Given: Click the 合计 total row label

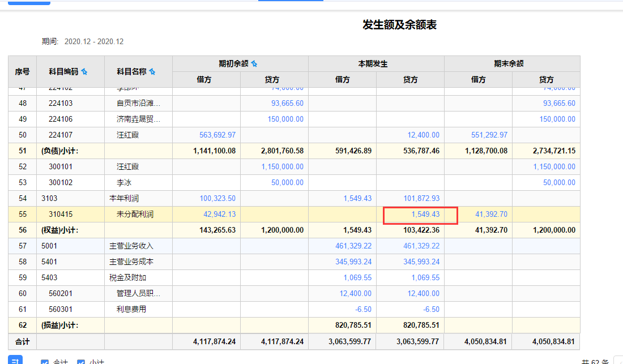Looking at the screenshot, I should point(22,342).
